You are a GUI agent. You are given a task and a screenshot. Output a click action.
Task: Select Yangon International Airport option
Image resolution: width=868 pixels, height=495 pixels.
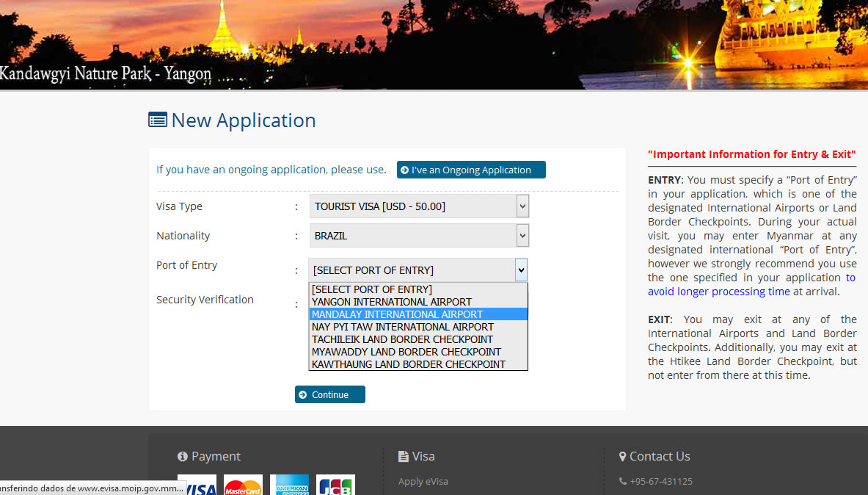[391, 302]
